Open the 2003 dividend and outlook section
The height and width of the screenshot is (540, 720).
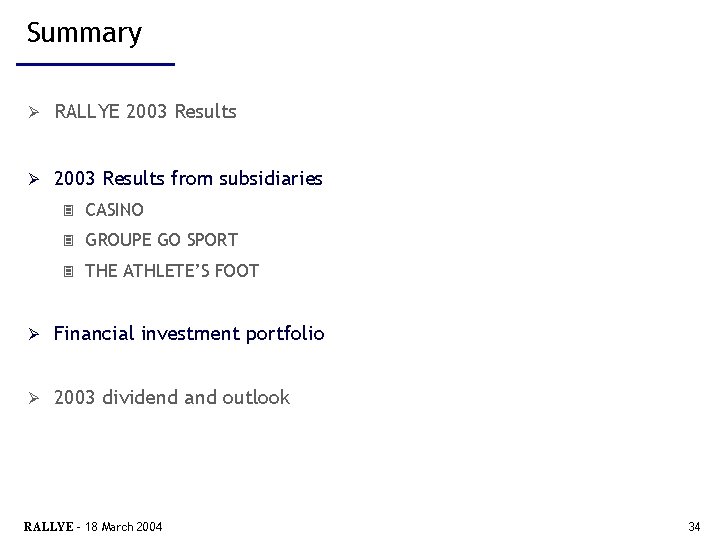pyautogui.click(x=172, y=397)
